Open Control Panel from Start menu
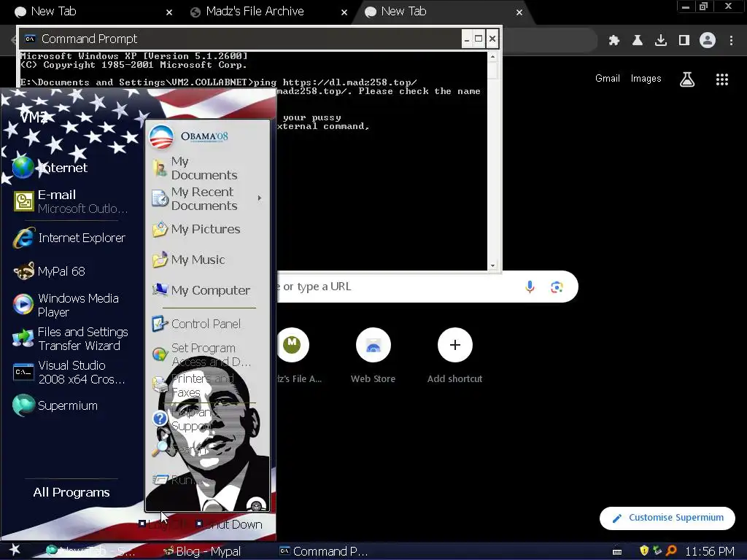747x560 pixels. pos(196,324)
